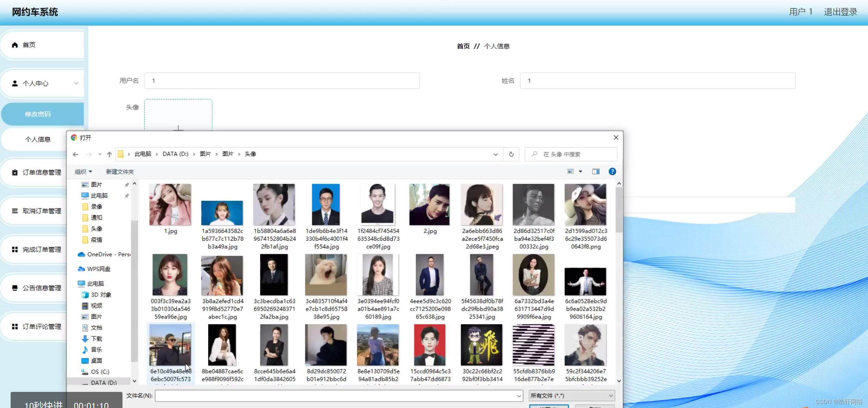Select the 2.jpg thumbnail
The image size is (868, 408).
(430, 205)
